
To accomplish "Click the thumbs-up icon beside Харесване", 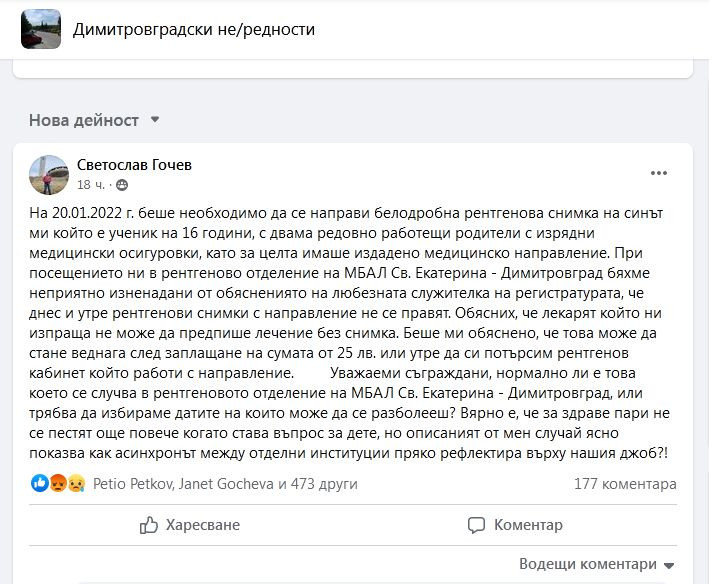I will 149,525.
